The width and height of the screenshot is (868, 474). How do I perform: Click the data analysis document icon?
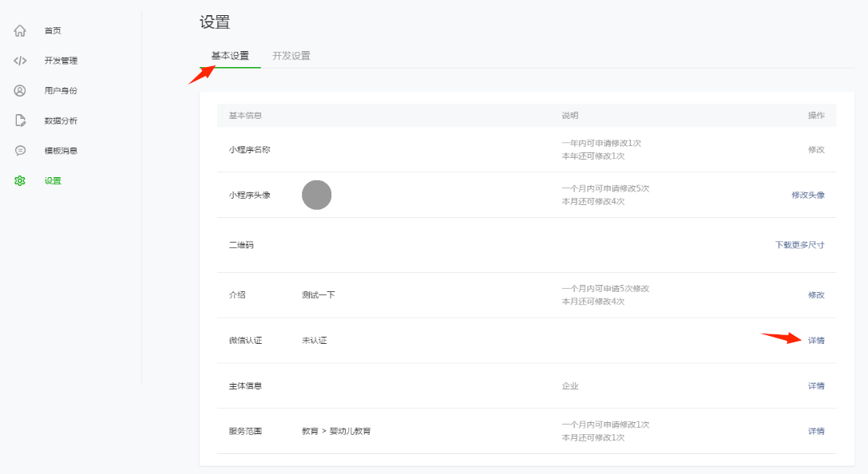pyautogui.click(x=20, y=120)
